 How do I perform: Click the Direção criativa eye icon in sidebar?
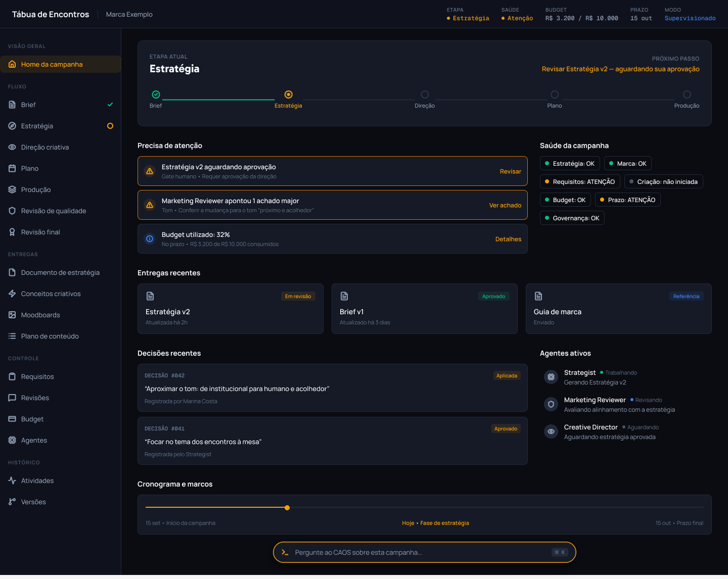12,147
